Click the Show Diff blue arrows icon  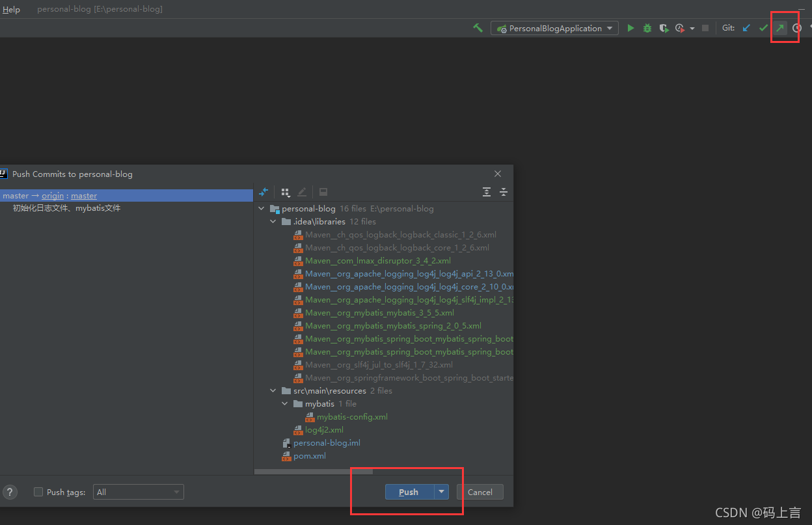pyautogui.click(x=264, y=192)
